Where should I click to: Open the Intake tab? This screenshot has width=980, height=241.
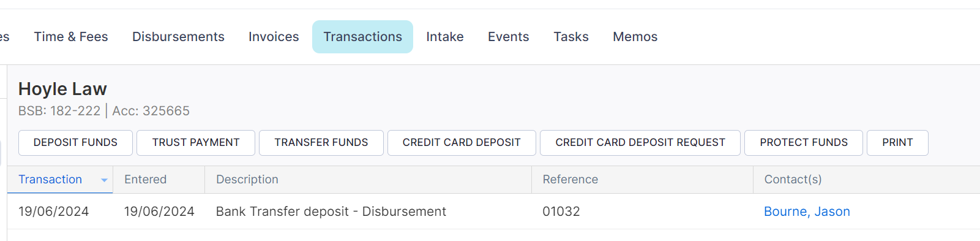point(445,37)
